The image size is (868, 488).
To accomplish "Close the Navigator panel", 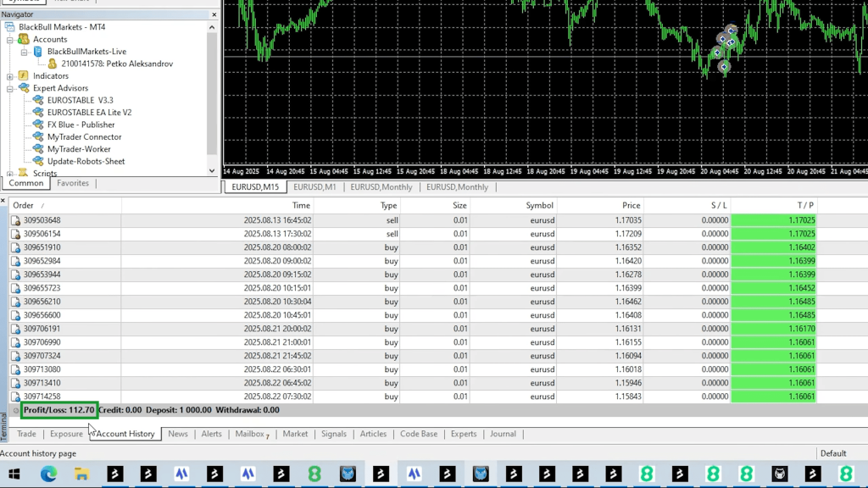I will click(214, 14).
